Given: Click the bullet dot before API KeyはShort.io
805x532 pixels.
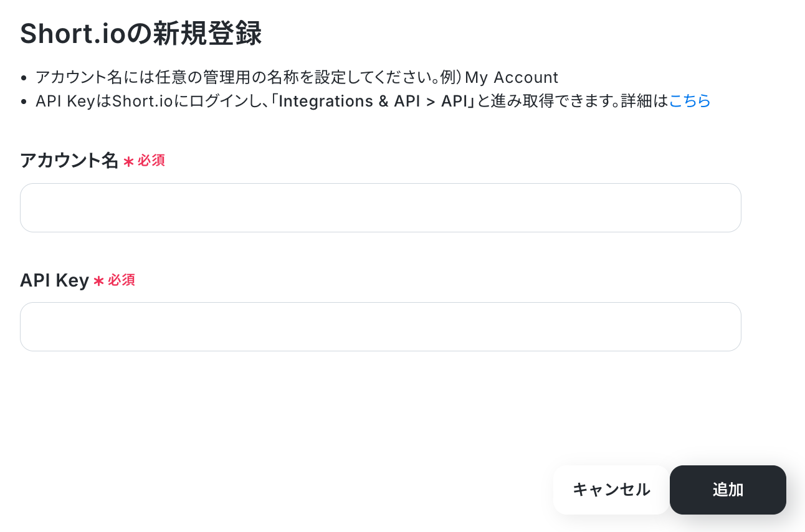Looking at the screenshot, I should click(x=24, y=102).
